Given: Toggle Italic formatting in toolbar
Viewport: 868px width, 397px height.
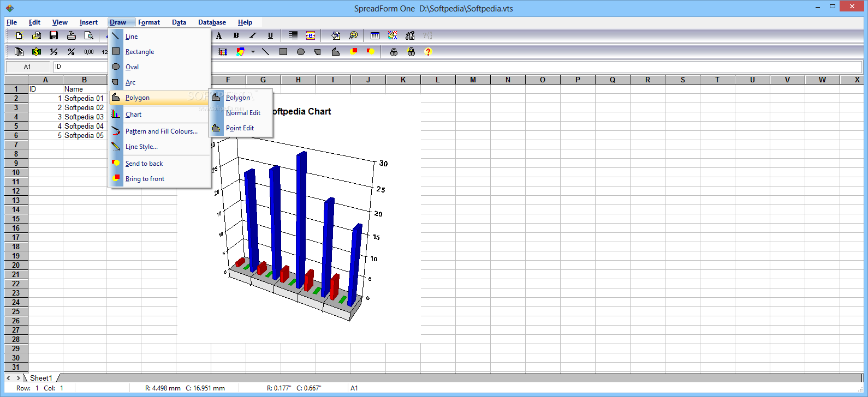Looking at the screenshot, I should point(253,35).
